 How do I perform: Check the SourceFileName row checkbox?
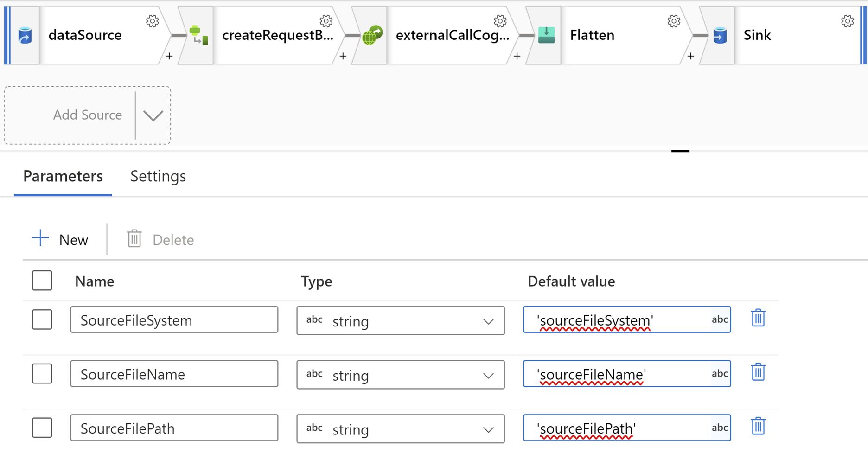click(x=42, y=374)
